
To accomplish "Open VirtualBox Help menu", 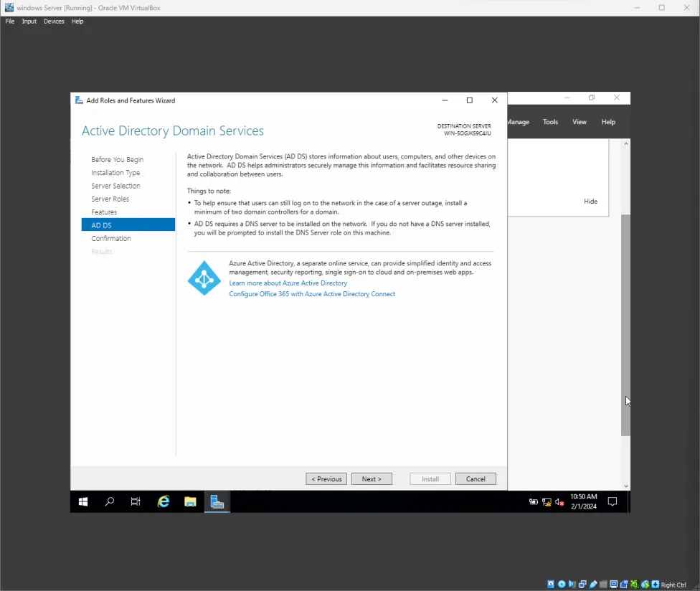I will point(77,22).
